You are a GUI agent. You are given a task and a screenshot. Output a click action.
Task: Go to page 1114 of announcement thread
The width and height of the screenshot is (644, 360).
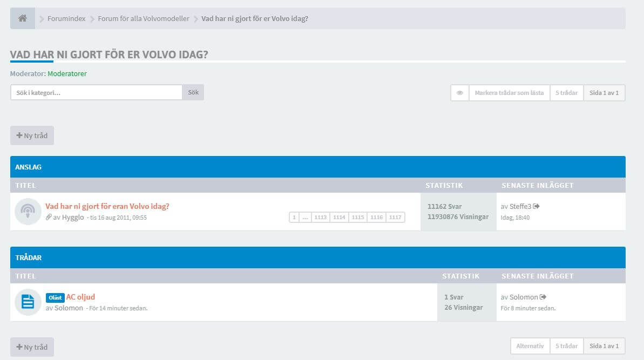coord(339,217)
